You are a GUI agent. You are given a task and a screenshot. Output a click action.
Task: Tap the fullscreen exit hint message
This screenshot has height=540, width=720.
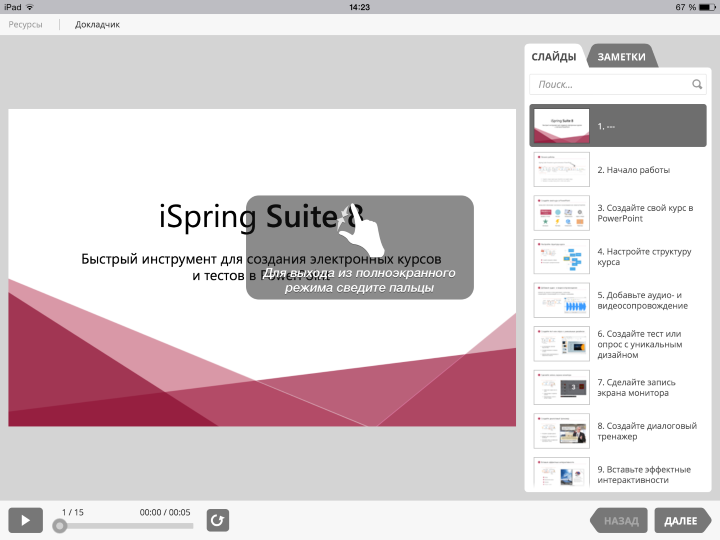[359, 280]
